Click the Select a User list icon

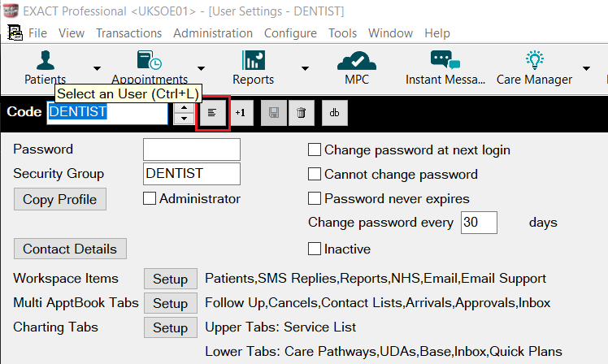pos(211,113)
